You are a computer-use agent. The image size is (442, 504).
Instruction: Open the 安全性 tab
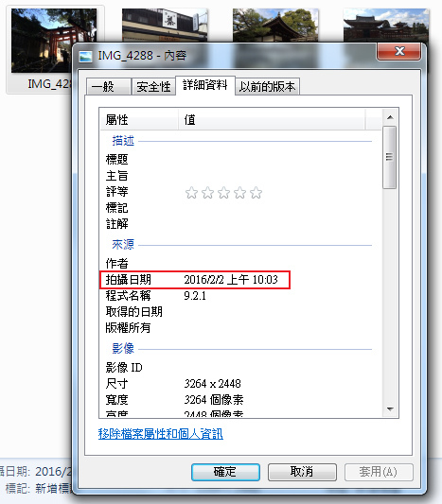pyautogui.click(x=153, y=87)
